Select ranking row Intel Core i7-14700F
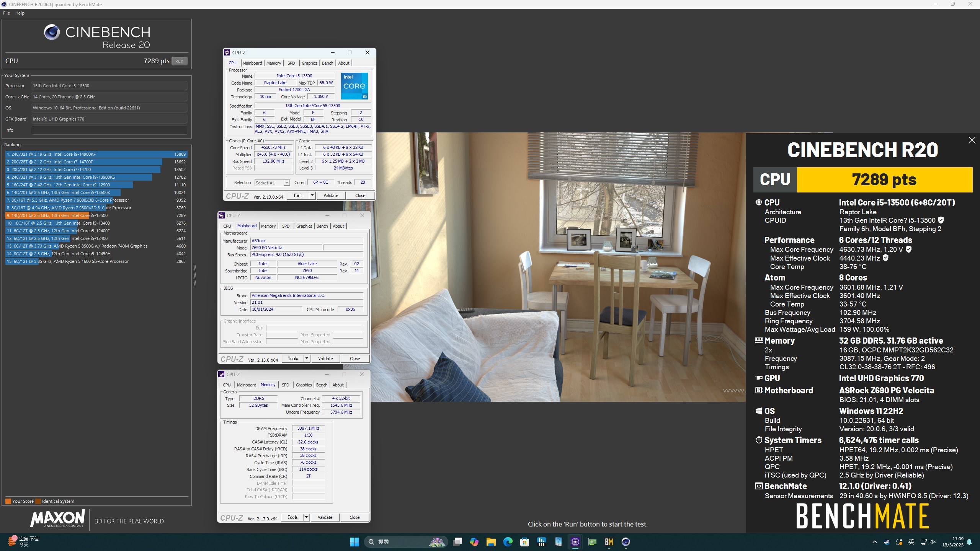This screenshot has width=980, height=551. (x=96, y=162)
